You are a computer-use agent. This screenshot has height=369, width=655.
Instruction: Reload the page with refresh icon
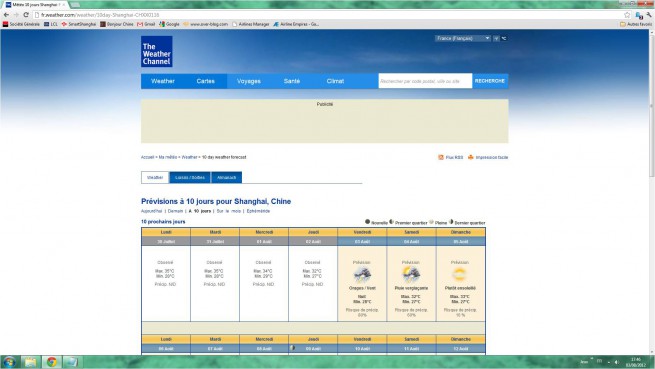[26, 15]
